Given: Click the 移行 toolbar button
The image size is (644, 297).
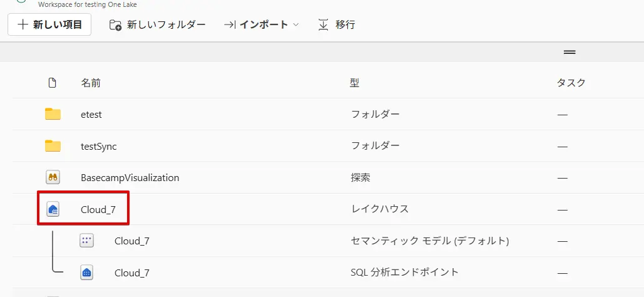Looking at the screenshot, I should (x=337, y=25).
